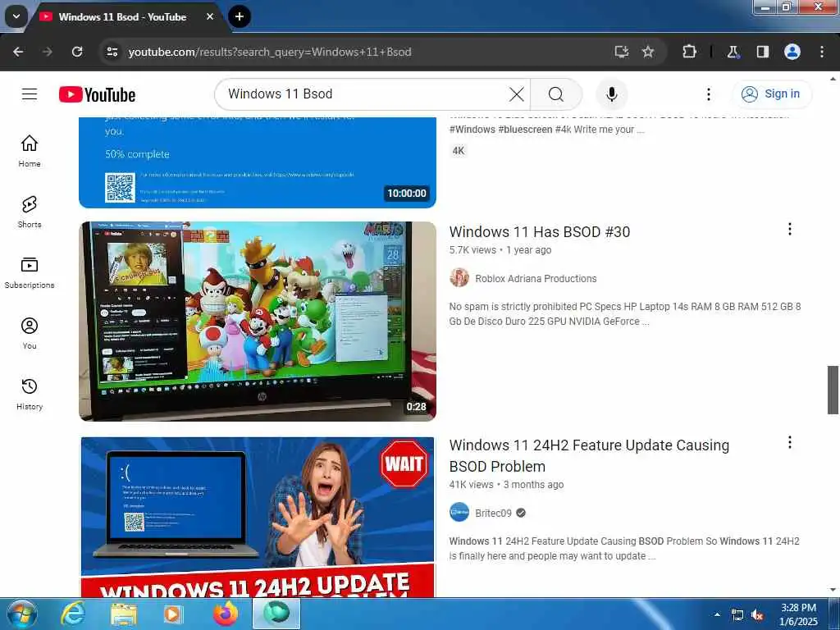
Task: Click the scrollbar down arrow
Action: [x=833, y=591]
